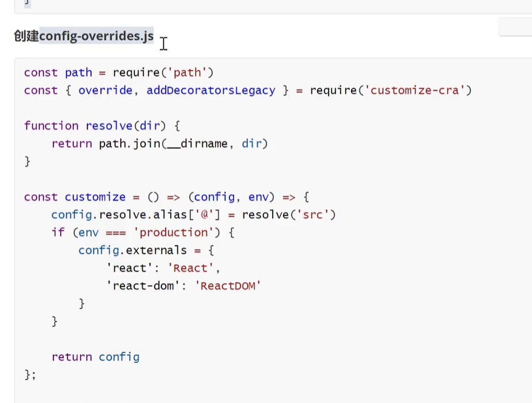This screenshot has height=403, width=532.
Task: Click the return config statement
Action: (95, 357)
